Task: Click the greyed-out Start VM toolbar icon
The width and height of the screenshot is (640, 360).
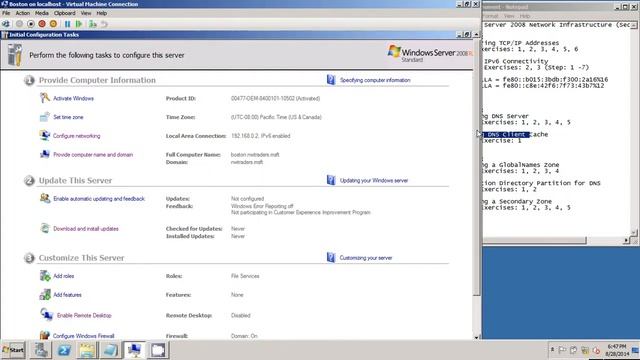Action: click(x=19, y=24)
